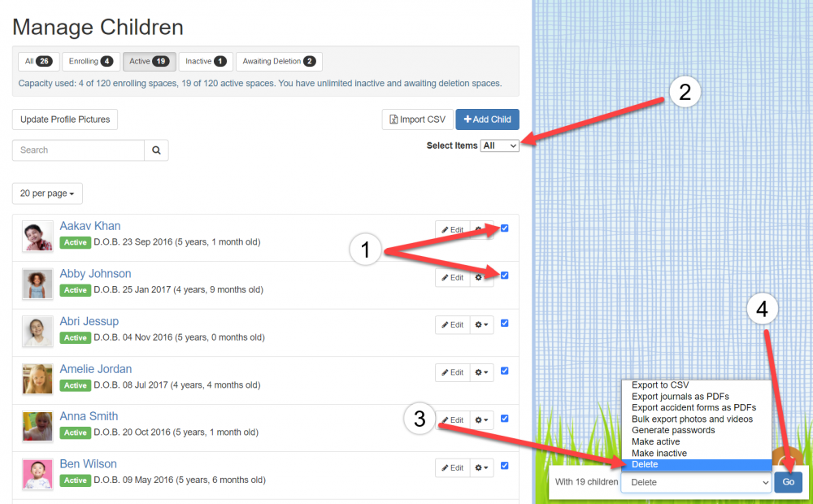Click Edit button for Amelie Jordan
The image size is (813, 504).
coord(453,372)
